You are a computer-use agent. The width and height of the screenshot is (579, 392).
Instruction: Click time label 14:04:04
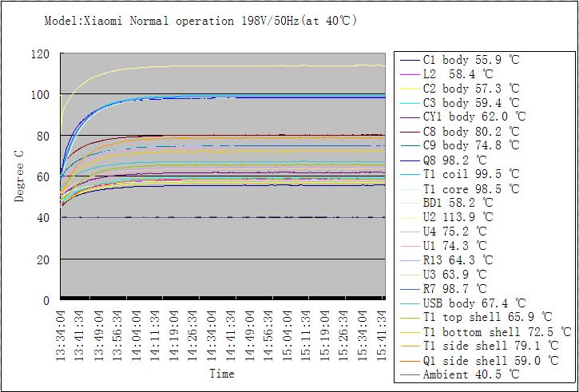coord(137,335)
